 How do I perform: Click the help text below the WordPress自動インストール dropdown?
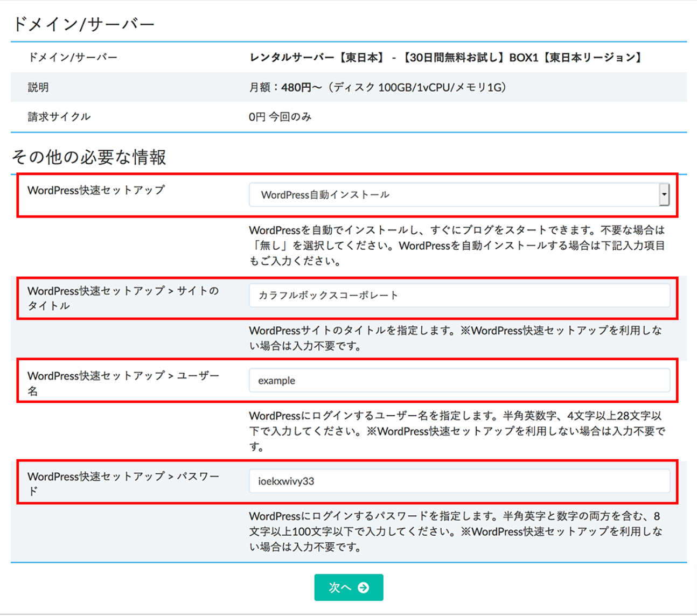click(x=457, y=246)
